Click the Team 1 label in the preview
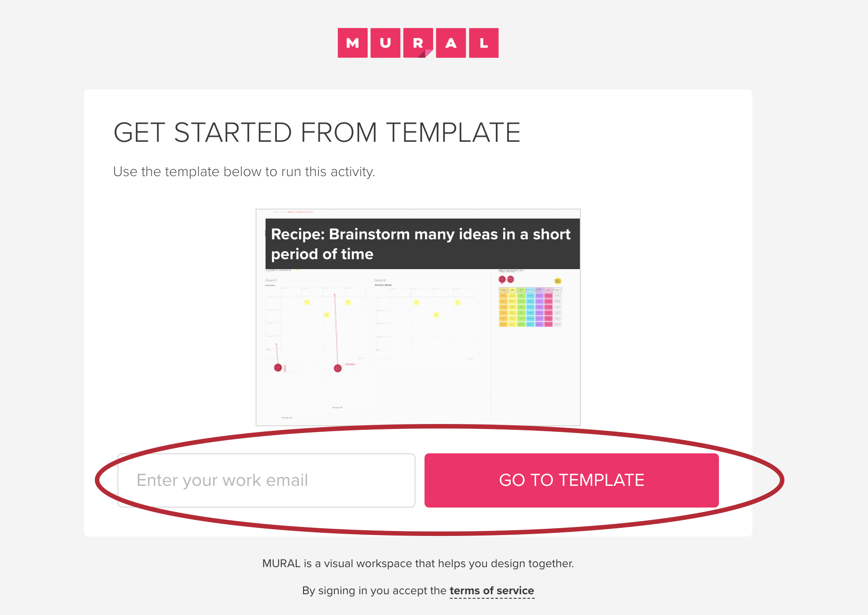 point(271,280)
